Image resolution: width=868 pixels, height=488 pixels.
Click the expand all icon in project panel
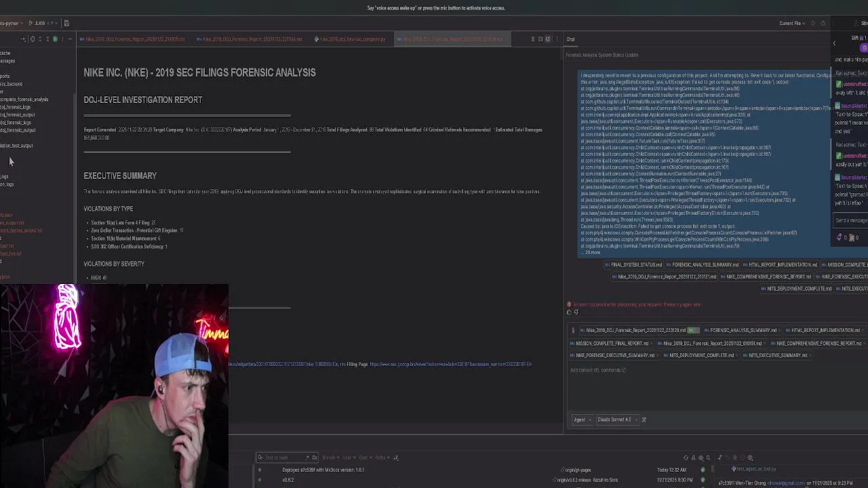[39, 39]
